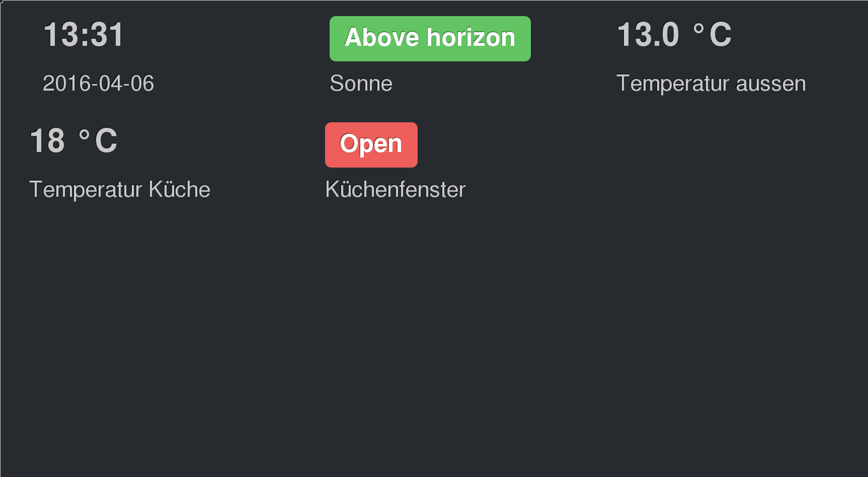Click the green Above horizon badge

430,39
